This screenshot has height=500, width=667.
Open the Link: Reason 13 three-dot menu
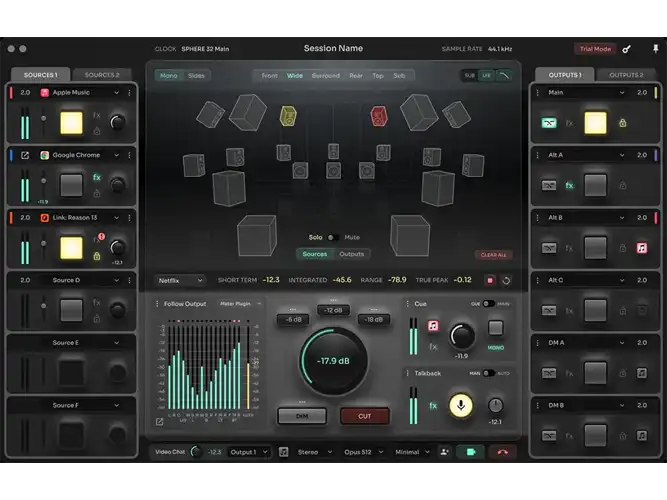click(x=129, y=218)
